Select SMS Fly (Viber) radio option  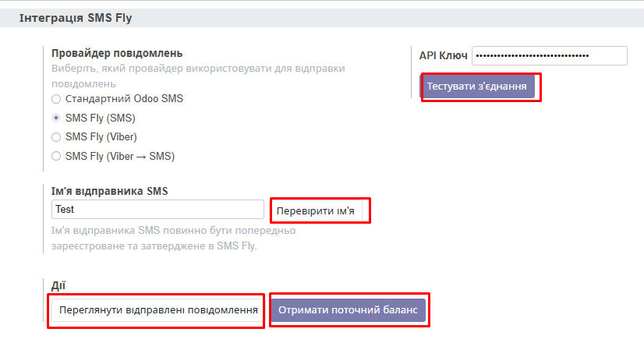tap(56, 136)
